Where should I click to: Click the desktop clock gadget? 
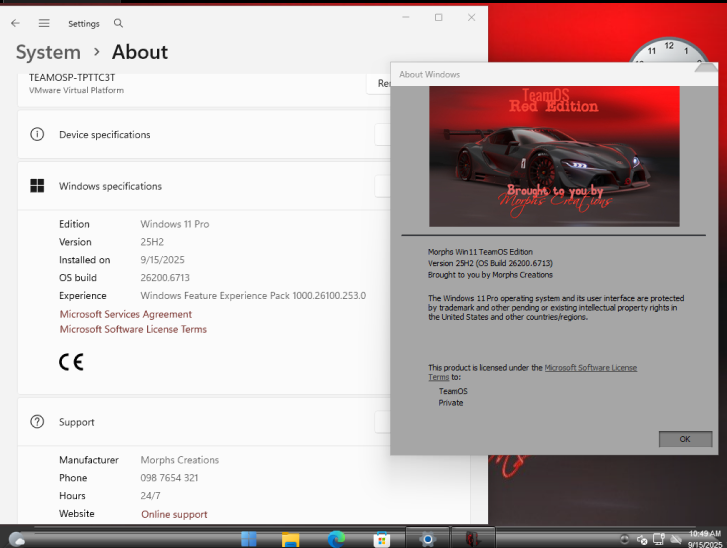(671, 50)
